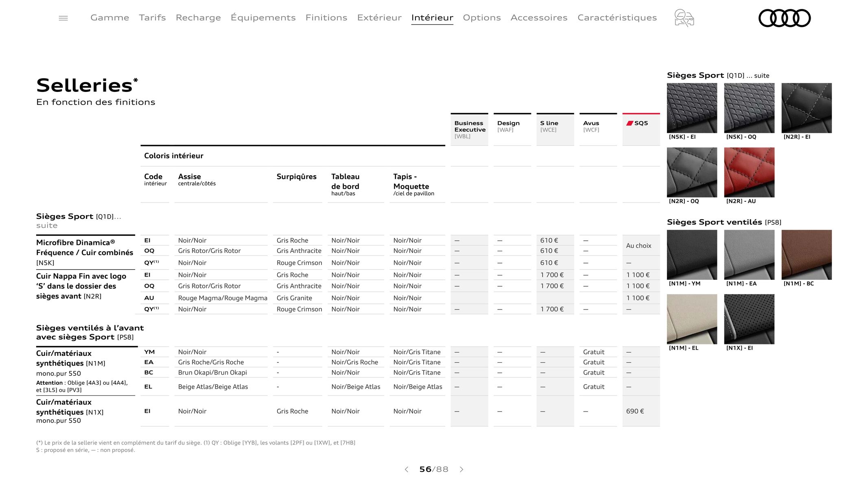Image resolution: width=868 pixels, height=488 pixels.
Task: Click the page counter 56/88
Action: tap(434, 469)
